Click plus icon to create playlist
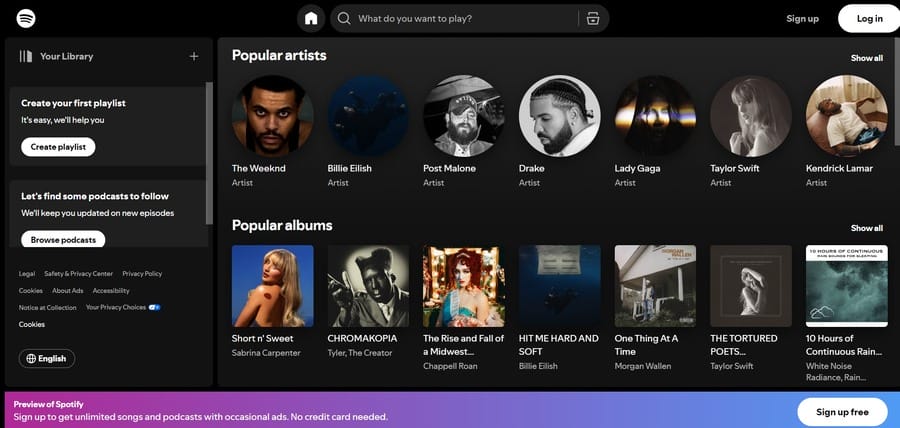Viewport: 900px width, 428px height. 194,56
